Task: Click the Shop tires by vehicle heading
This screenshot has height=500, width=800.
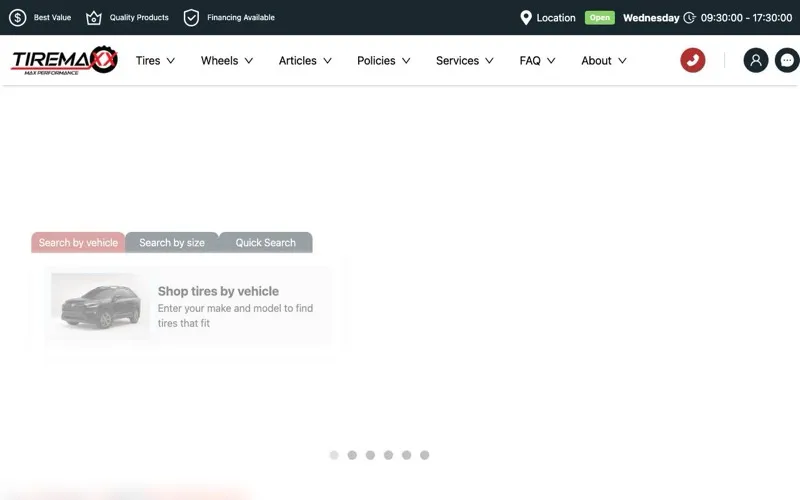Action: (218, 291)
